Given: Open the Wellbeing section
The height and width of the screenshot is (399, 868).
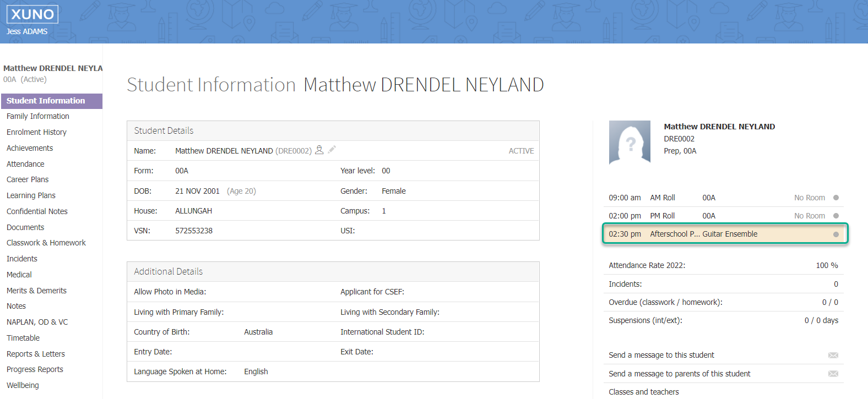Looking at the screenshot, I should pyautogui.click(x=23, y=385).
